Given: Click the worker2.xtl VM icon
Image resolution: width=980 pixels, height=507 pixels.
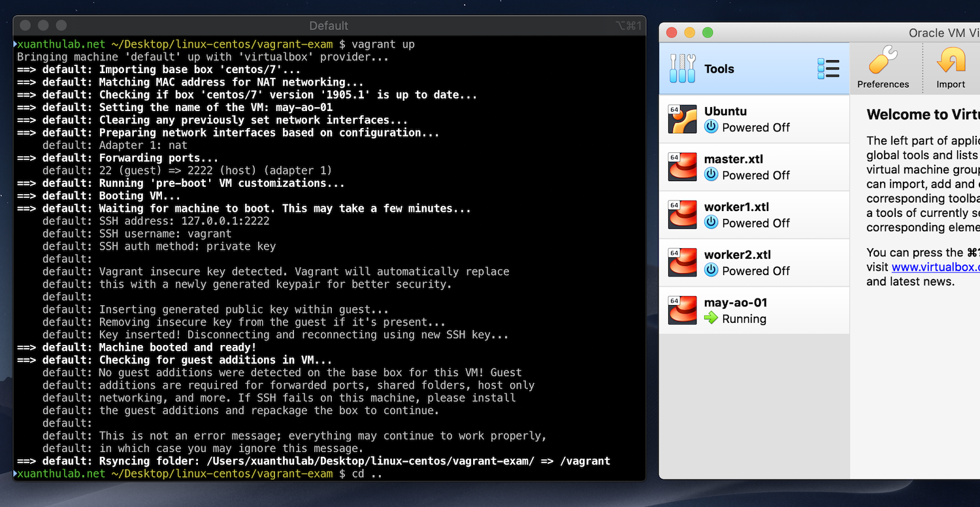Looking at the screenshot, I should click(682, 263).
